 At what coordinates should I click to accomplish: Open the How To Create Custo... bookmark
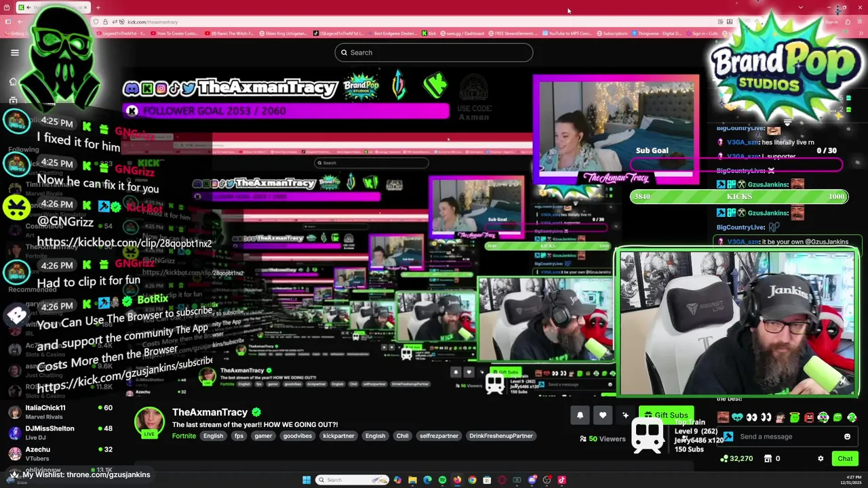pos(174,33)
